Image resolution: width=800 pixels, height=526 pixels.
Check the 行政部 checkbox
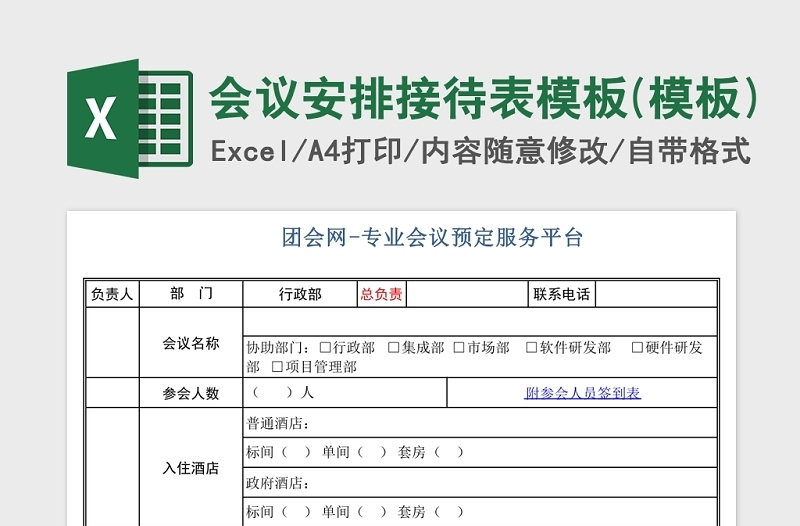coord(325,347)
